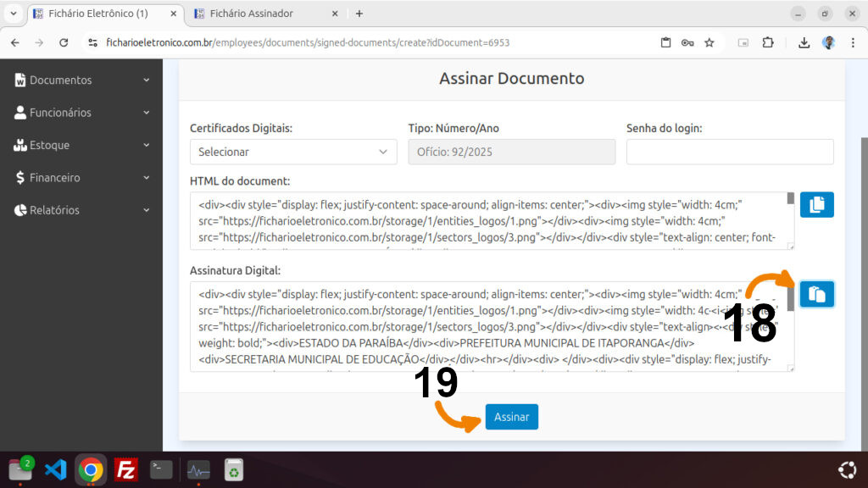Go forward in browser history

tap(39, 42)
